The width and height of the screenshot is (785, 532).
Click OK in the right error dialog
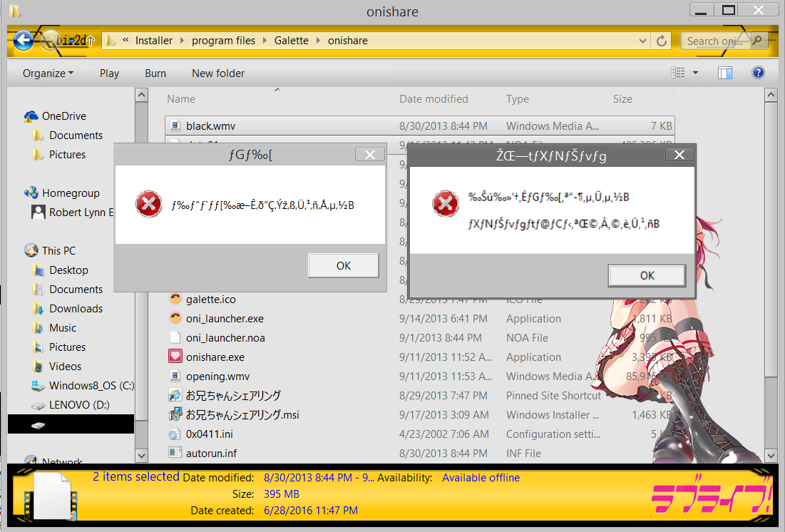click(x=647, y=275)
